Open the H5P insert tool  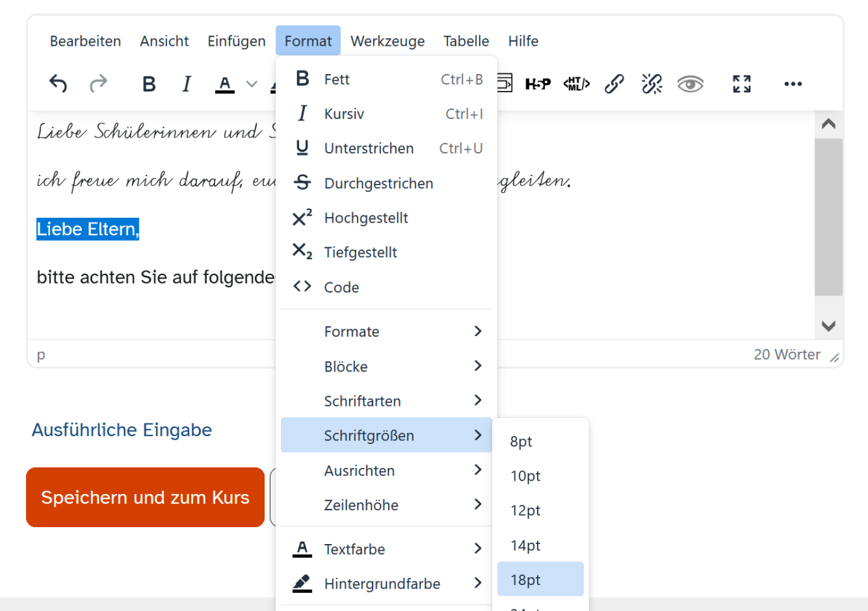click(x=537, y=84)
